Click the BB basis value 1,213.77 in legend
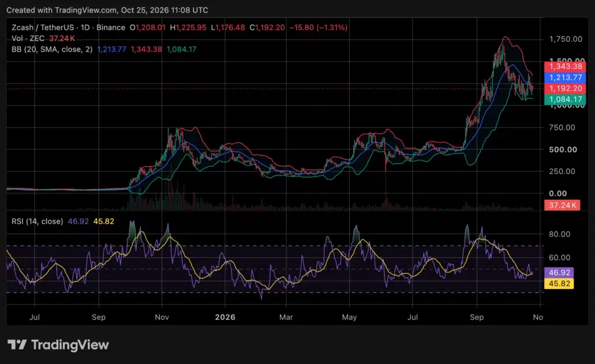The height and width of the screenshot is (364, 595). tap(112, 49)
